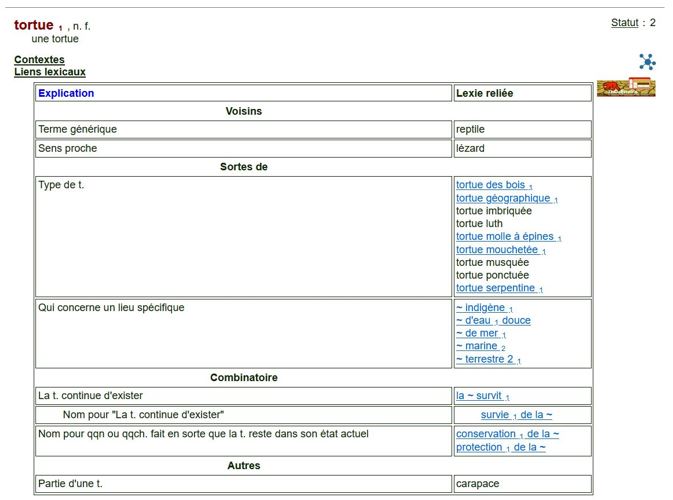
Task: Select the 'tortue mouchetée' link
Action: pyautogui.click(x=499, y=250)
